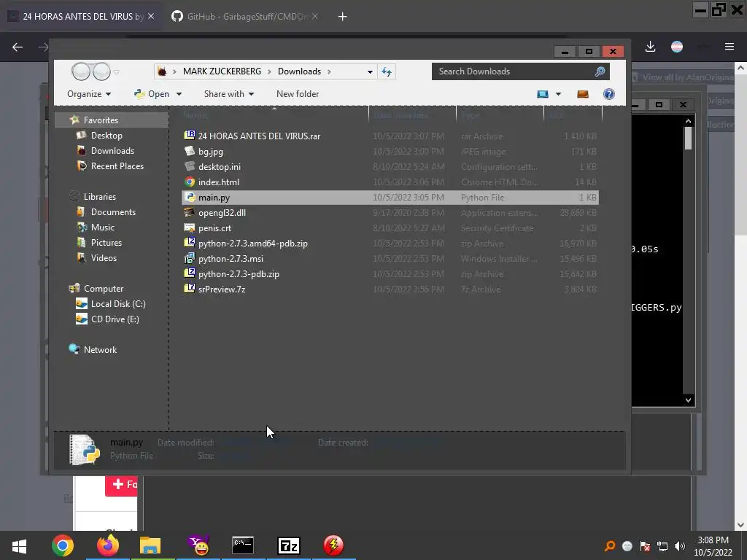Click Downloads in the address path
Screen dimensions: 747x560
[x=299, y=71]
